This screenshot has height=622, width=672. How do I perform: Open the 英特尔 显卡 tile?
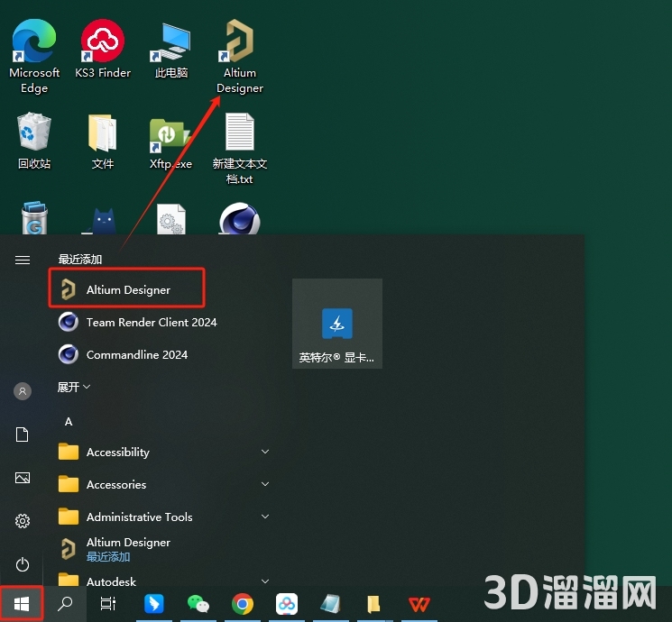click(337, 324)
